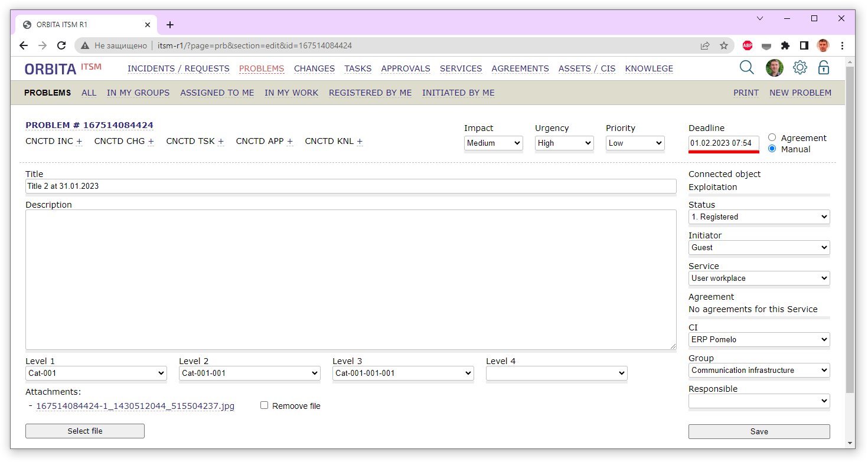Image resolution: width=868 pixels, height=462 pixels.
Task: Select the Manual deadline radio button
Action: (772, 149)
